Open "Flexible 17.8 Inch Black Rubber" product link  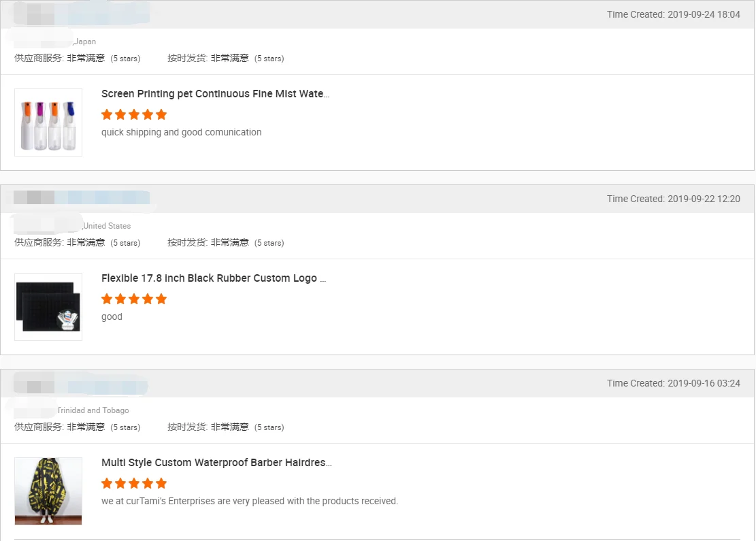tap(214, 278)
